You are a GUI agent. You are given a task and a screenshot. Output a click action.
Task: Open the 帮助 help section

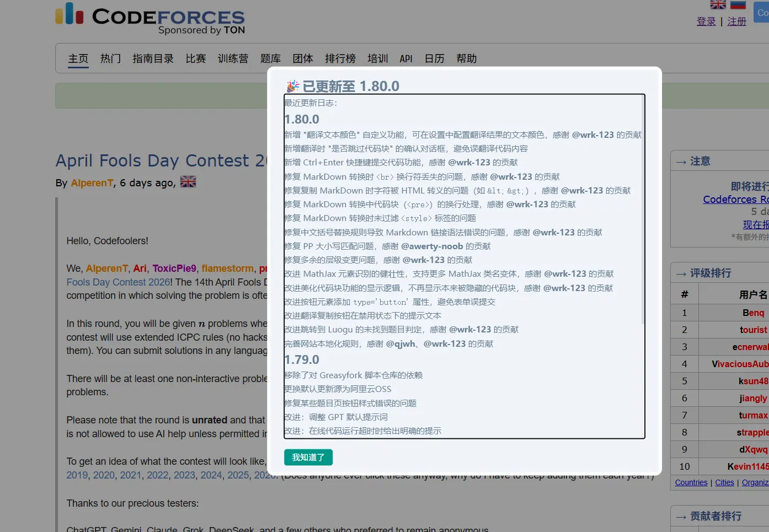click(467, 58)
